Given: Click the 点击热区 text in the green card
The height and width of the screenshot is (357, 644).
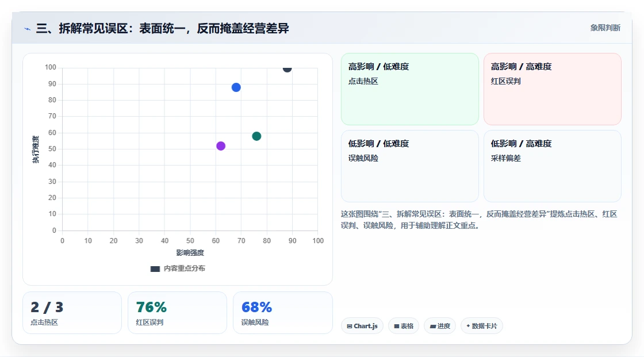Looking at the screenshot, I should click(363, 81).
